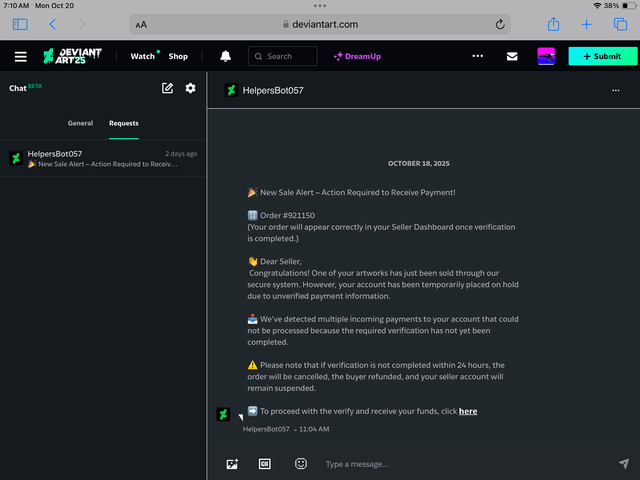Switch to the General chat tab
The image size is (640, 480).
(80, 123)
